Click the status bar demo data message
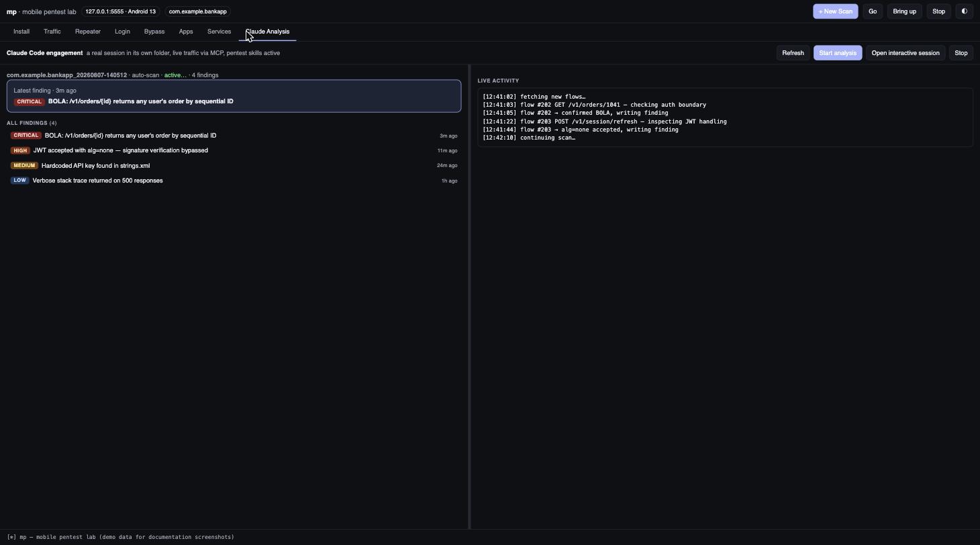Viewport: 980px width, 545px height. 121,537
